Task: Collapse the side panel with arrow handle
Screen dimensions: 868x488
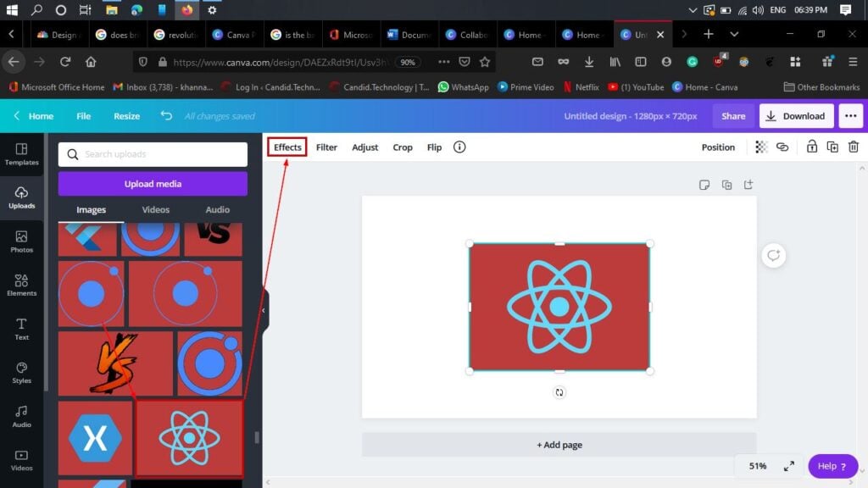Action: (x=264, y=310)
